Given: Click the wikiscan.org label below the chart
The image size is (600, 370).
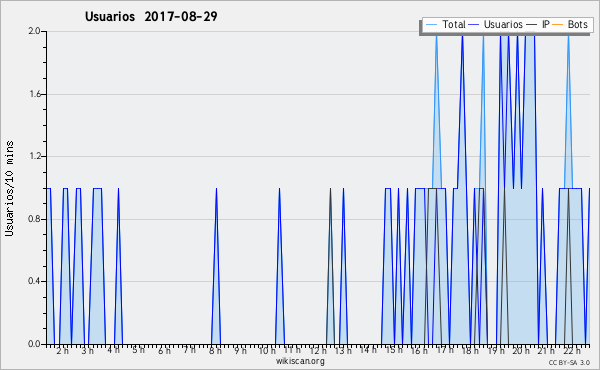Looking at the screenshot, I should pos(300,361).
